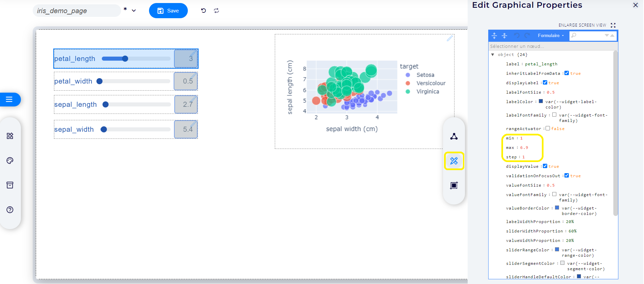This screenshot has height=284, width=644.
Task: Toggle the displayValue checkbox
Action: (x=545, y=166)
